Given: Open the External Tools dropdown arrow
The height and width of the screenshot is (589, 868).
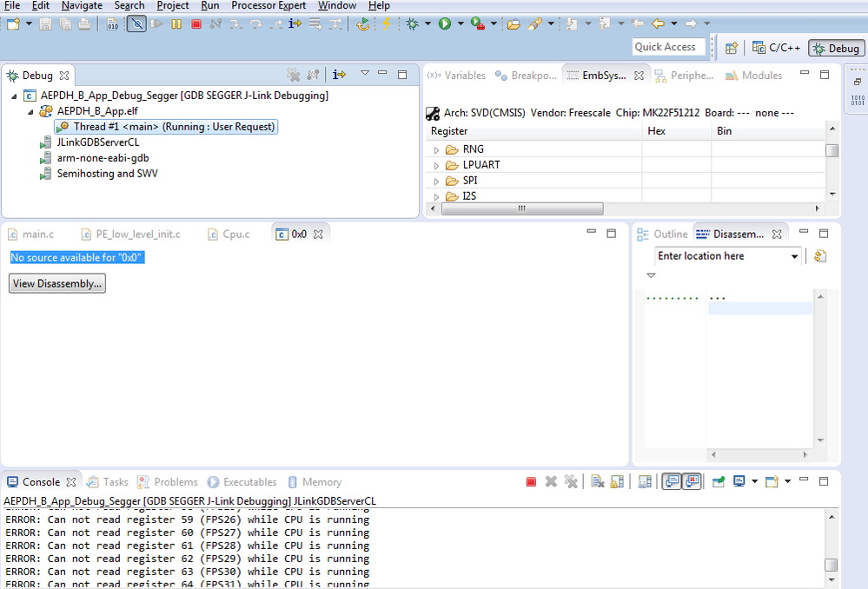Looking at the screenshot, I should [x=494, y=23].
